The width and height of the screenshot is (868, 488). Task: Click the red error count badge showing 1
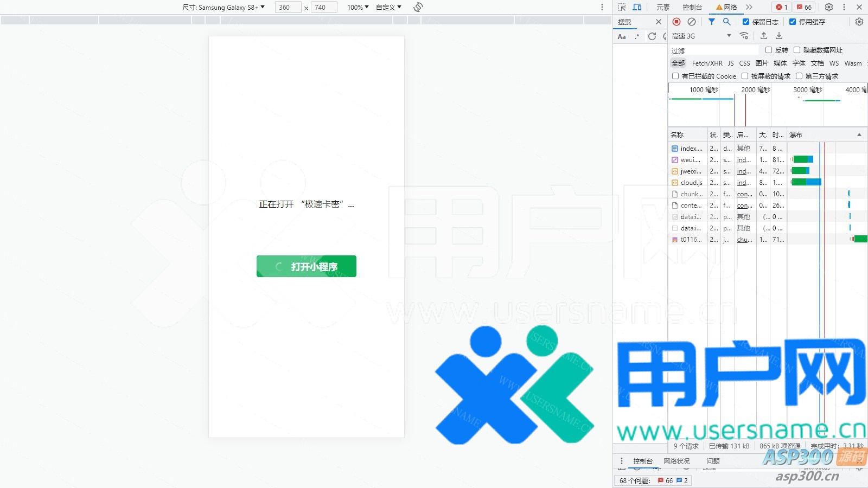click(x=782, y=7)
